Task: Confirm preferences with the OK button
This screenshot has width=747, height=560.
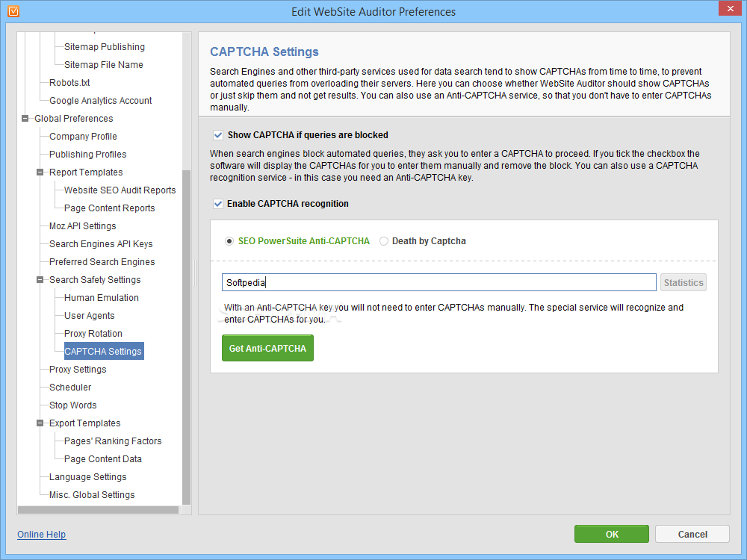Action: pyautogui.click(x=612, y=535)
